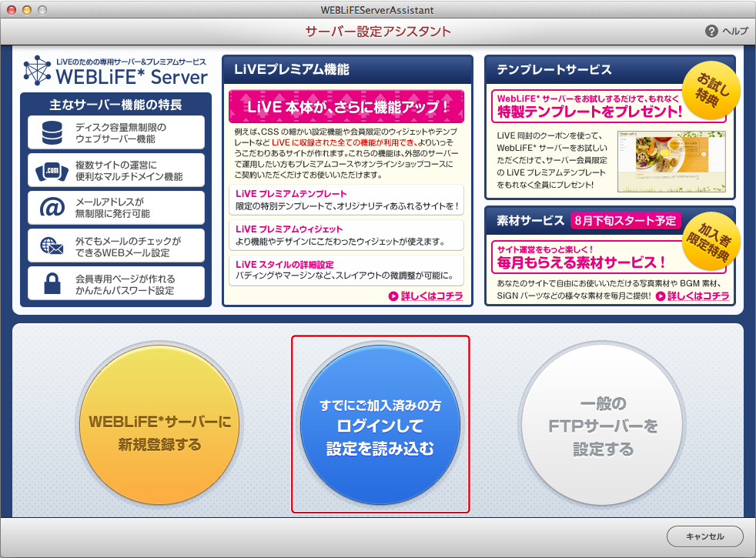This screenshot has width=756, height=558.
Task: Click the blue ログインして設定を読み込む button
Action: [380, 425]
